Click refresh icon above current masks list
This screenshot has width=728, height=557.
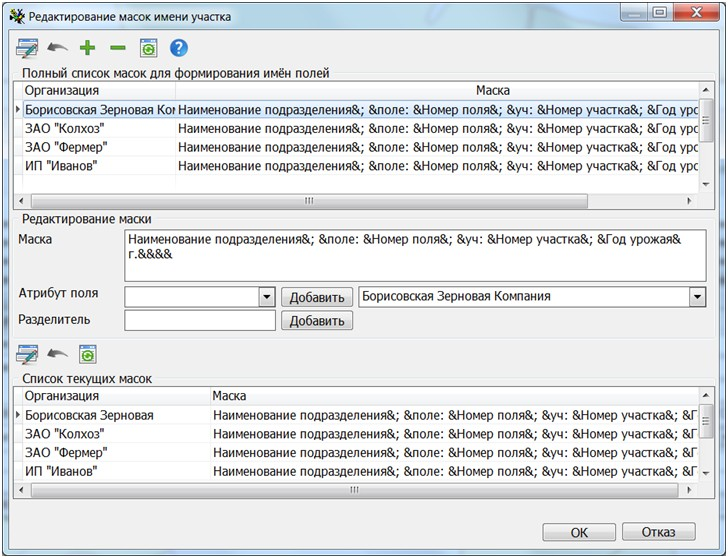click(88, 355)
